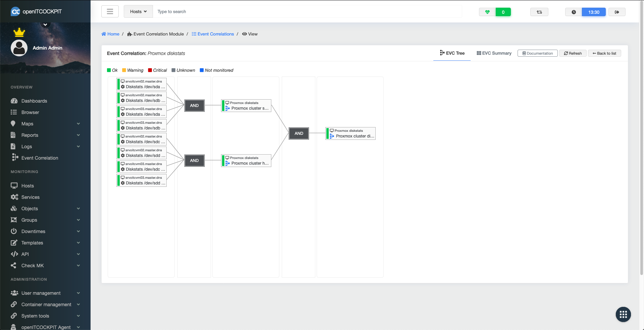Open Container management menu item

pyautogui.click(x=45, y=305)
